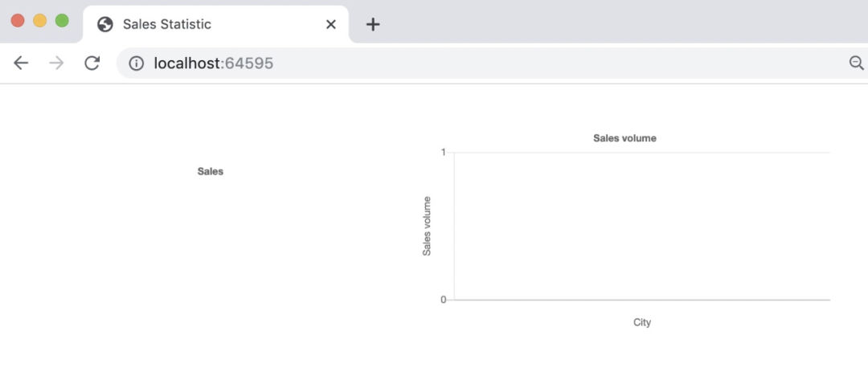View site information for localhost
868x376 pixels.
tap(136, 63)
